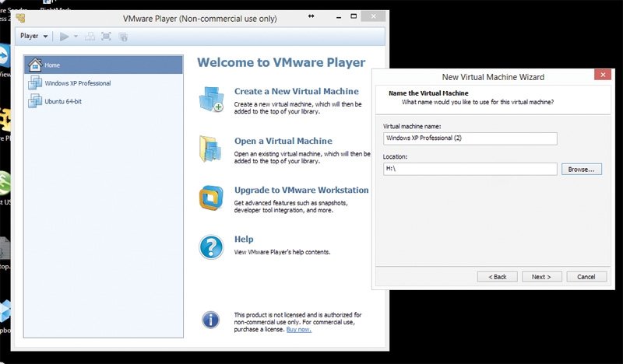
Task: Open the Create a New Virtual Machine link
Action: pos(297,91)
